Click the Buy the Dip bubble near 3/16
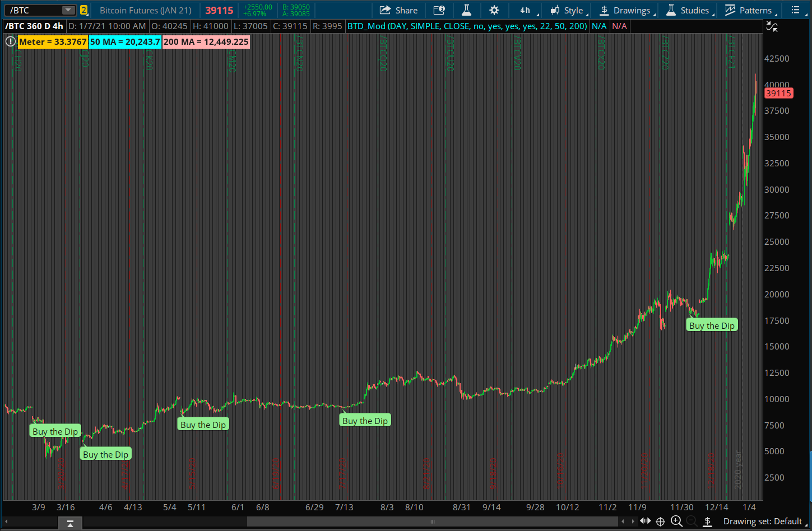Screen dimensions: 812x531 point(55,431)
